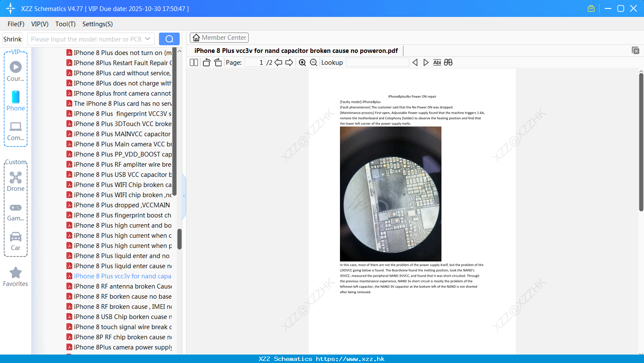The image size is (644, 363).
Task: Select the Computer category icon
Action: coord(16,131)
